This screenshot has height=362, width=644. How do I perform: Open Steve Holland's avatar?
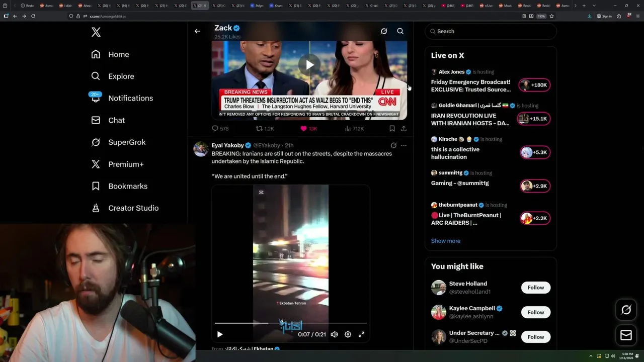(x=439, y=288)
